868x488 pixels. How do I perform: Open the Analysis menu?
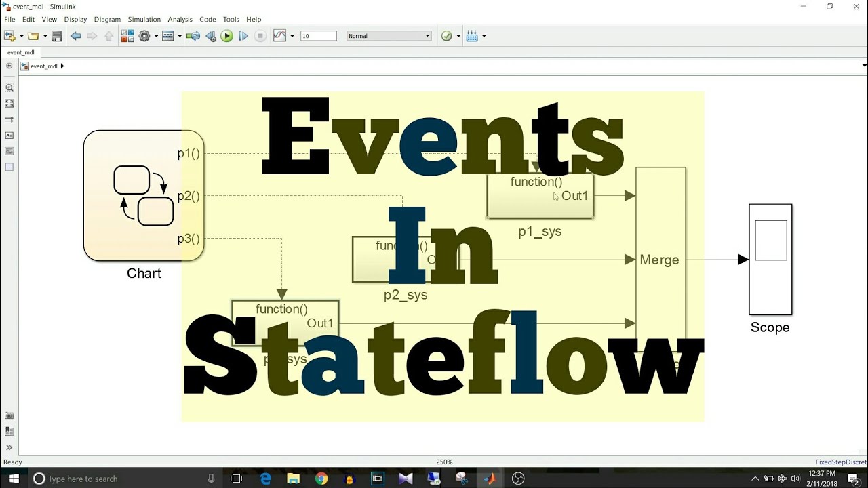180,20
